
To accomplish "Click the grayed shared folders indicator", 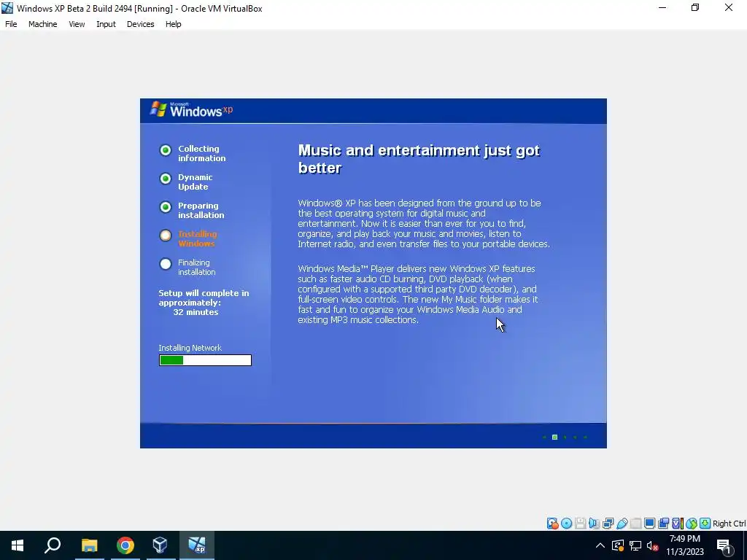I will pos(635,524).
